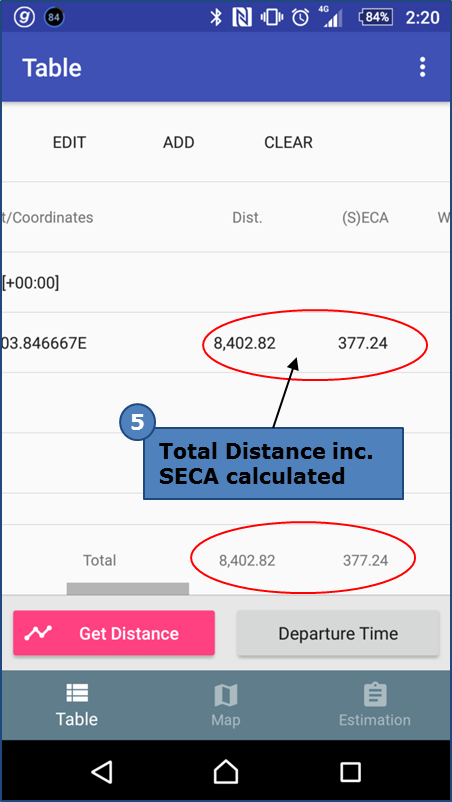
Task: Open the Estimation tab
Action: [x=375, y=705]
